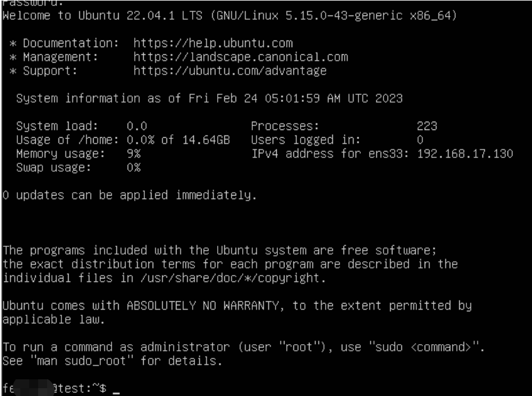Click the ubuntu.com/advantage support URL
Viewport: 532px width, 396px height.
click(x=230, y=71)
